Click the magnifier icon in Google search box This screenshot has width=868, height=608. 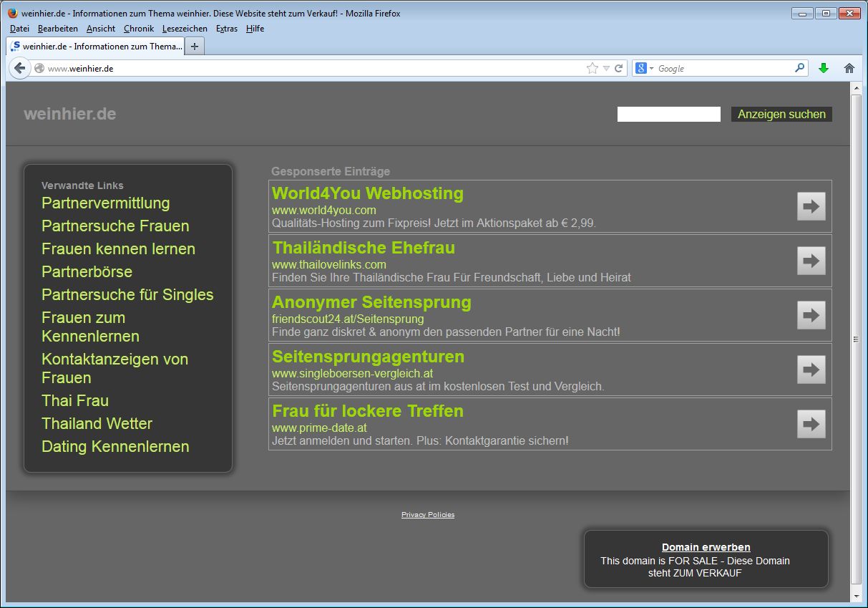pyautogui.click(x=799, y=69)
